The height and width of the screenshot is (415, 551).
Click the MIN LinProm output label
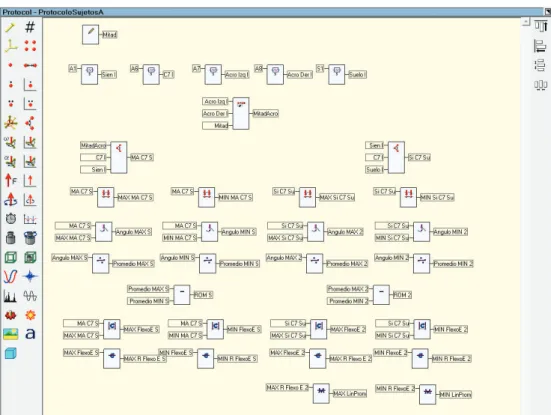point(455,395)
